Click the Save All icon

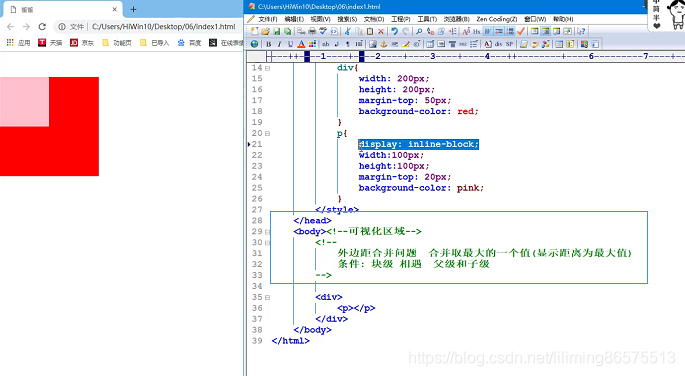tap(287, 31)
